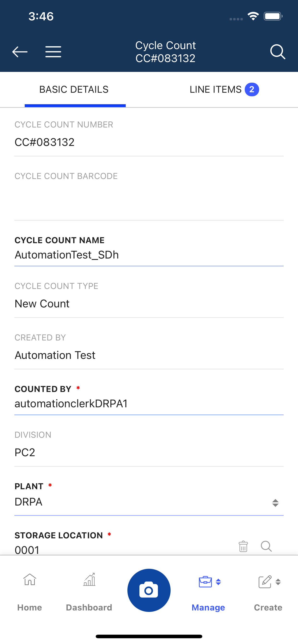Select the Basic Details tab
298x644 pixels.
click(74, 90)
